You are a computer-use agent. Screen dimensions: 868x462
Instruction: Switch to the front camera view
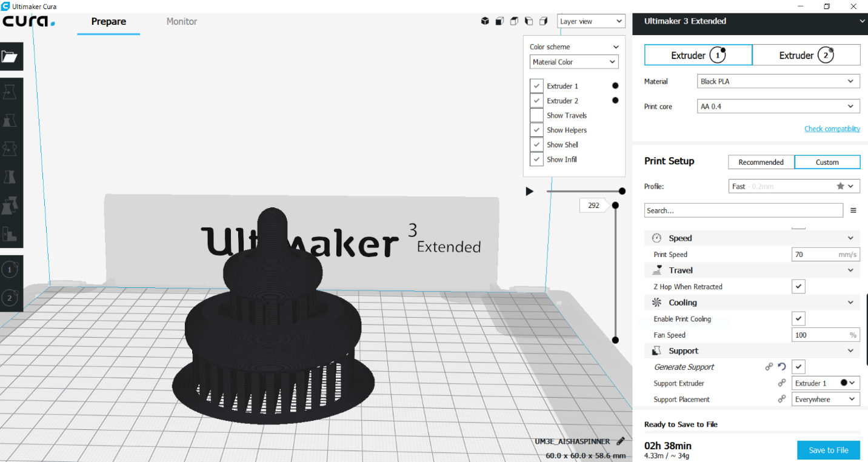coord(499,21)
